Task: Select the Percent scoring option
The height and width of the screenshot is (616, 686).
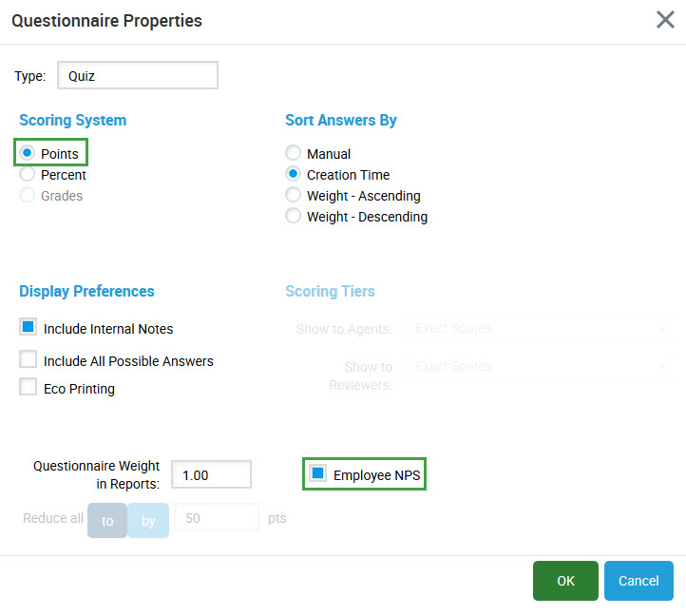Action: pos(28,175)
